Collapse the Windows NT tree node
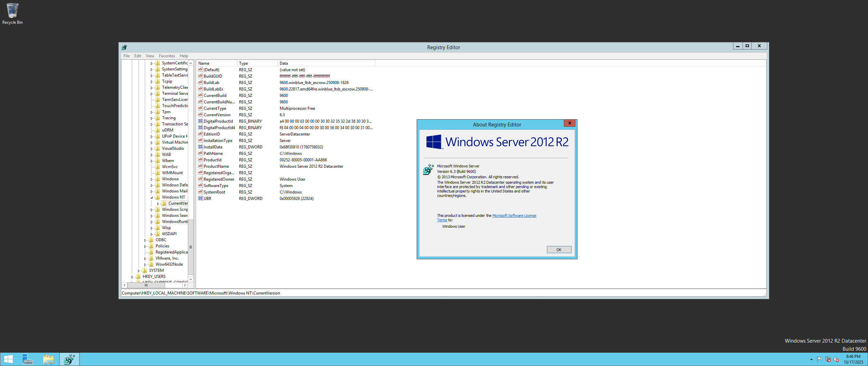868x366 pixels. click(x=152, y=198)
